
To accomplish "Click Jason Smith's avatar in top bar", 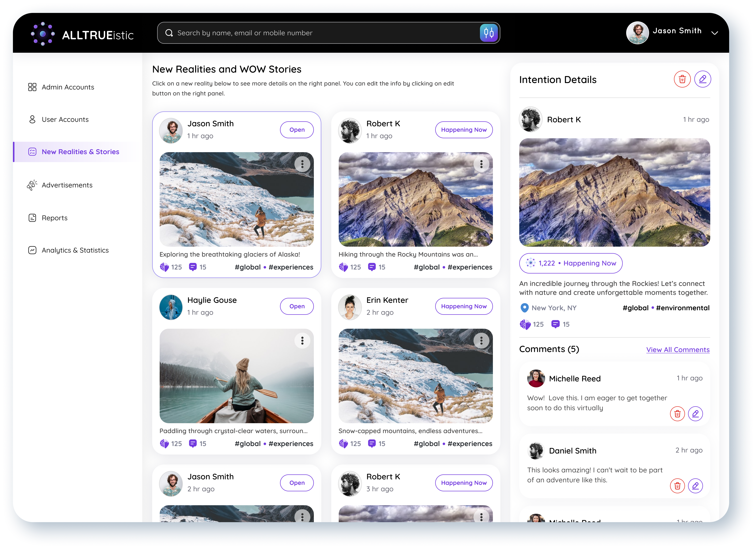I will click(x=637, y=33).
